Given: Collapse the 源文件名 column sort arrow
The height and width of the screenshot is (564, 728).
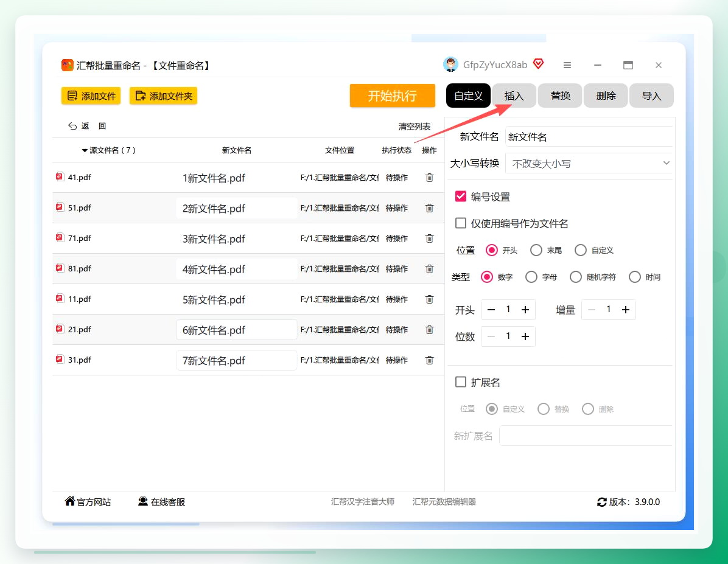Looking at the screenshot, I should pos(85,150).
